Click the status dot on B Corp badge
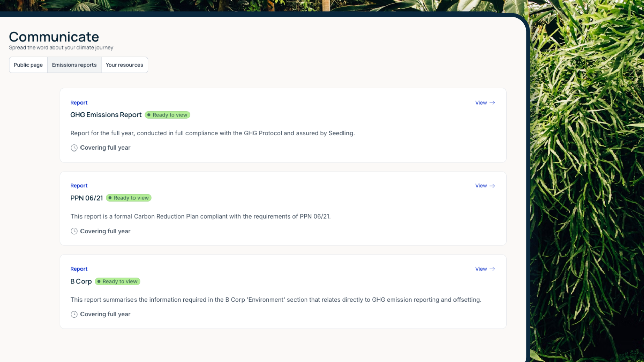This screenshot has height=362, width=644. pyautogui.click(x=99, y=282)
